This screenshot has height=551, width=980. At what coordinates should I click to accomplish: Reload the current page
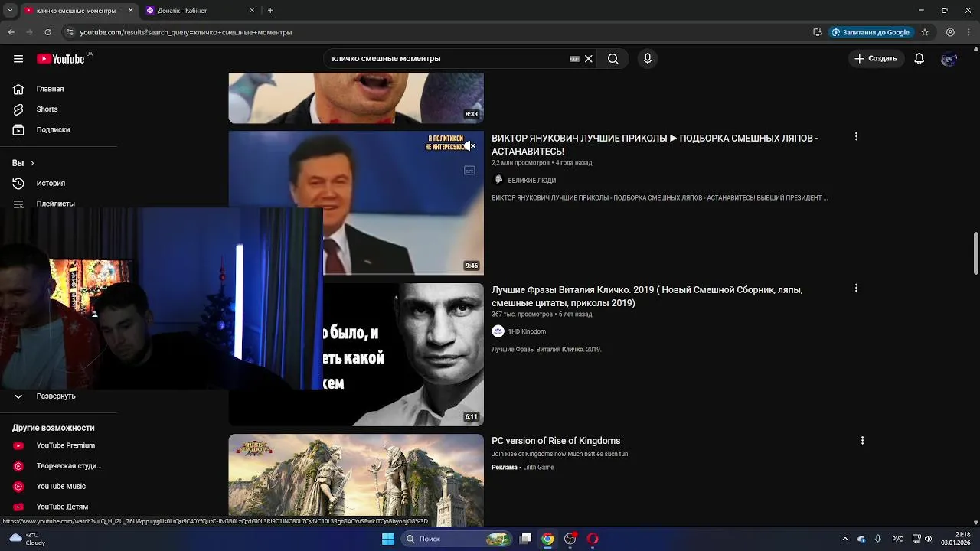click(x=48, y=32)
